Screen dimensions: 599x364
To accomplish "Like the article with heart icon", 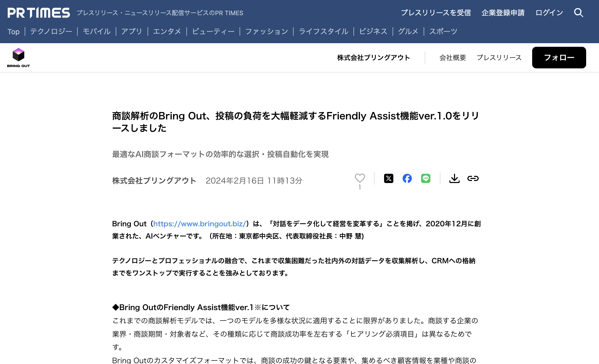I will [360, 178].
